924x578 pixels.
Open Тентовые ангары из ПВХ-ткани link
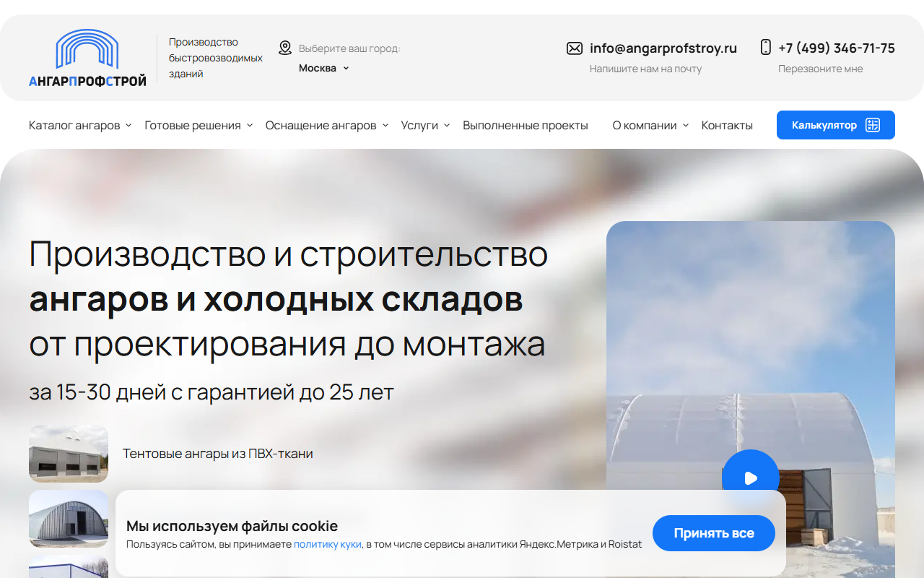(x=218, y=454)
